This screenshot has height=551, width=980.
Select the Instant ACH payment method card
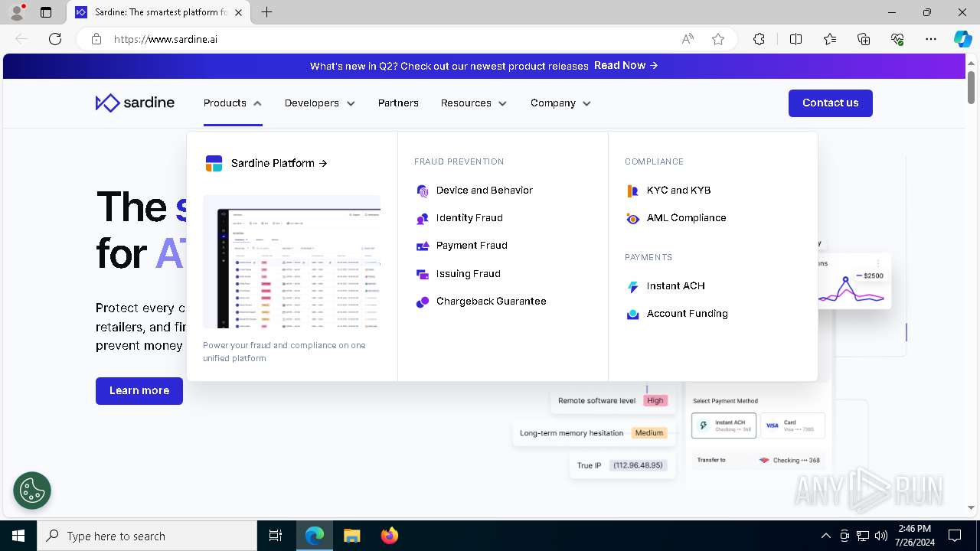point(724,425)
